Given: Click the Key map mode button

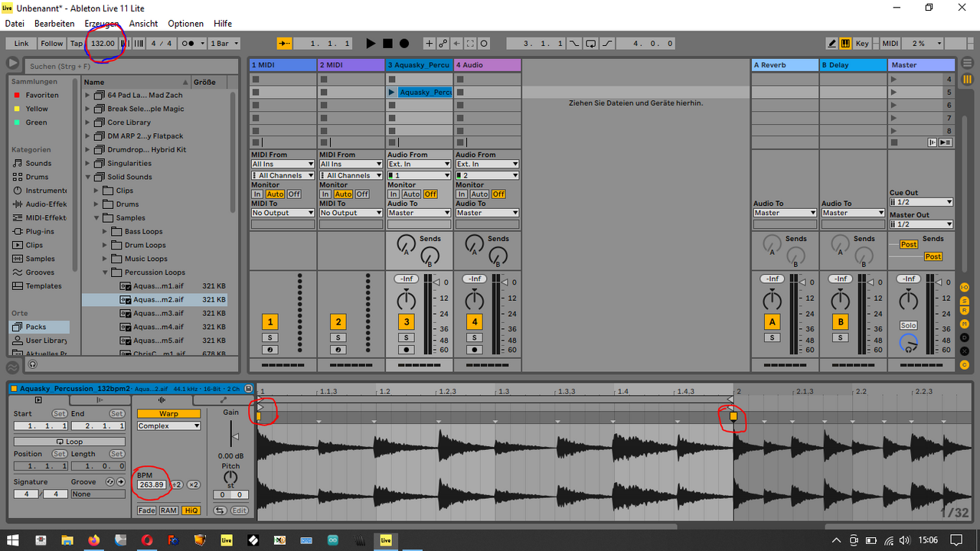Looking at the screenshot, I should tap(862, 44).
